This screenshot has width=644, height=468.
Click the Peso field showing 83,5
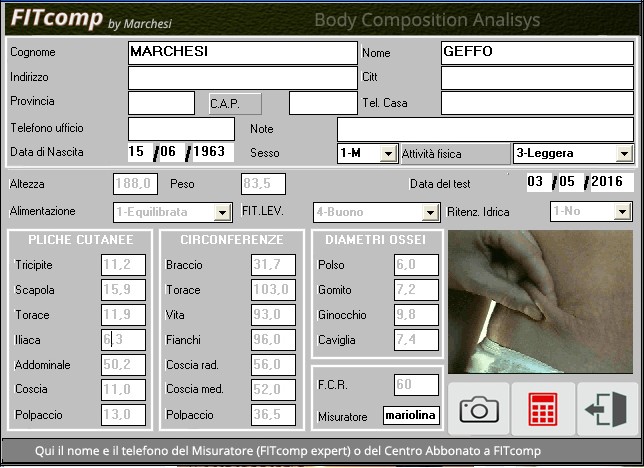[263, 184]
